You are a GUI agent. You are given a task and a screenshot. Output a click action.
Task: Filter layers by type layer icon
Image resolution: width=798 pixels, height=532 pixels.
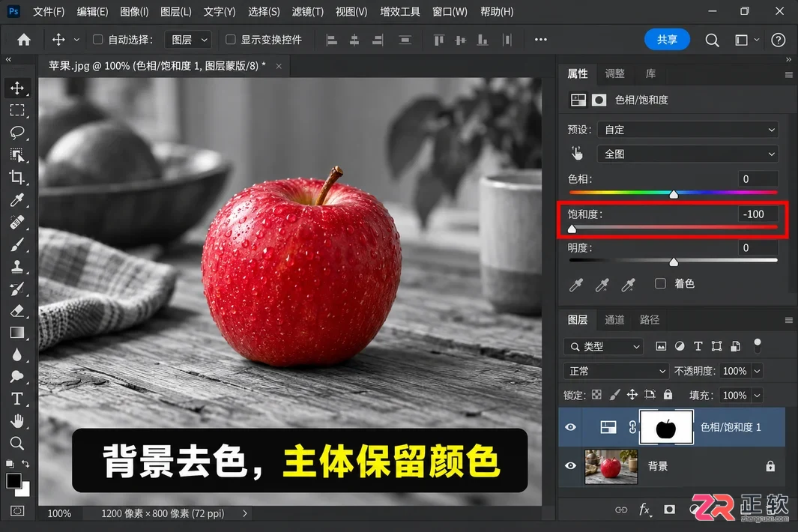698,346
